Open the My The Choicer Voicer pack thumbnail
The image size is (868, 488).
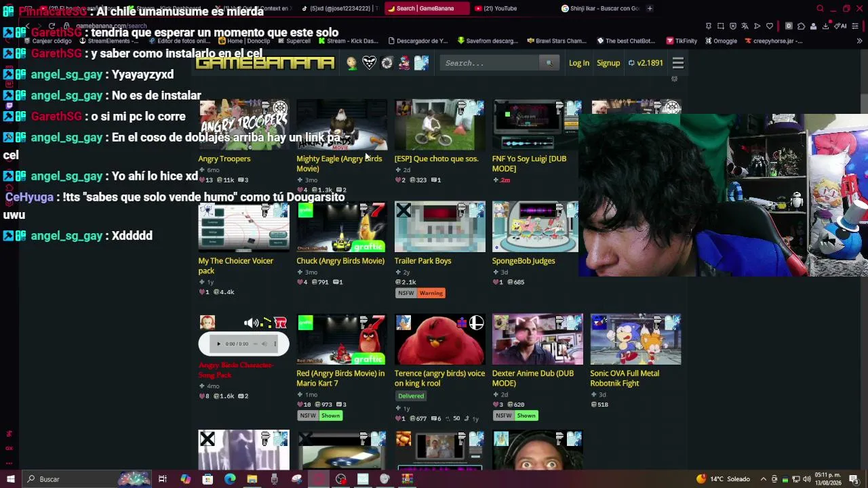point(243,227)
